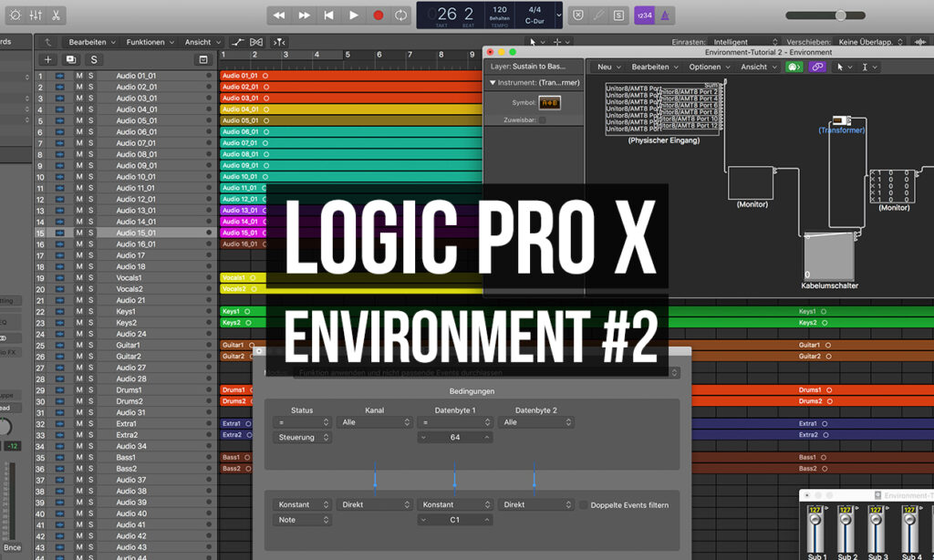Open the Bearbeiten menu in Environment window

pos(655,67)
